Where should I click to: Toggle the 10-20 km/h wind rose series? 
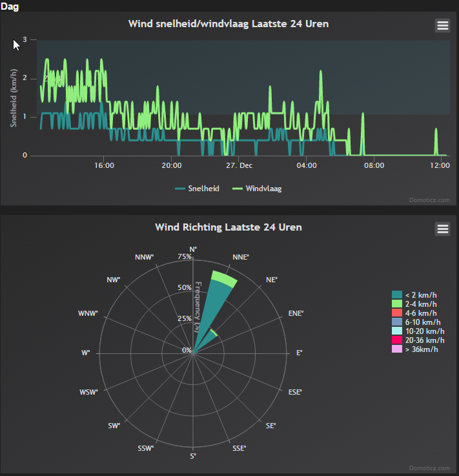418,331
